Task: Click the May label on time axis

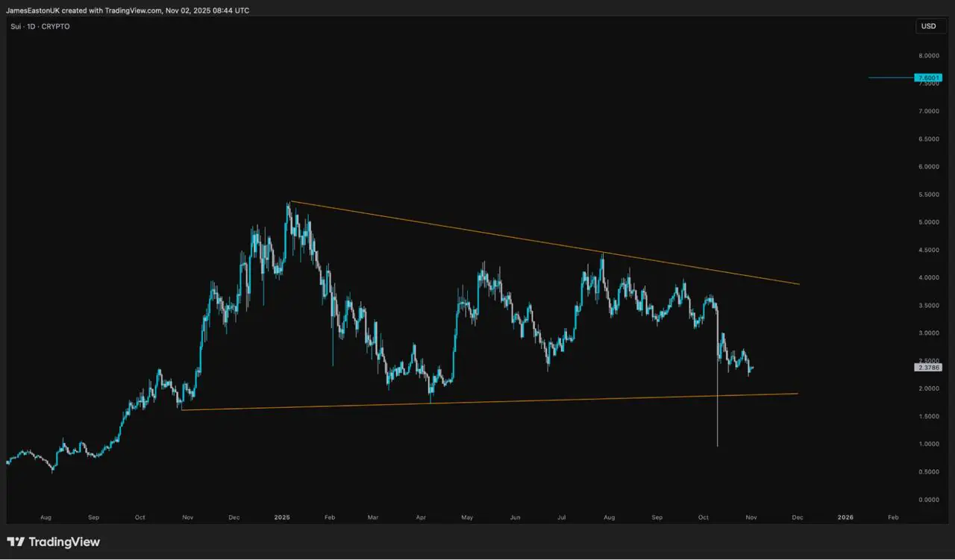Action: point(467,517)
